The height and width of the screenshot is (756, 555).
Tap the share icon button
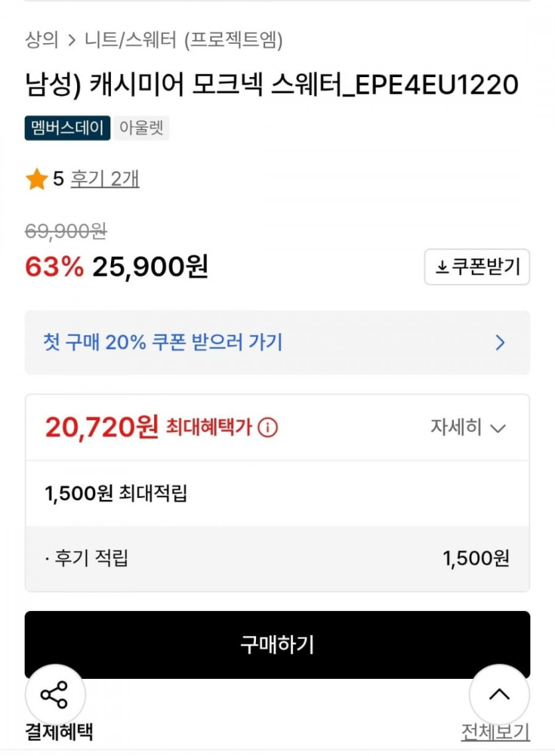(55, 695)
